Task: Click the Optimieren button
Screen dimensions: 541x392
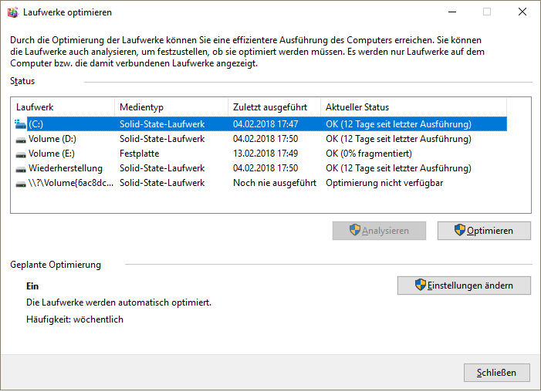Action: pyautogui.click(x=484, y=231)
